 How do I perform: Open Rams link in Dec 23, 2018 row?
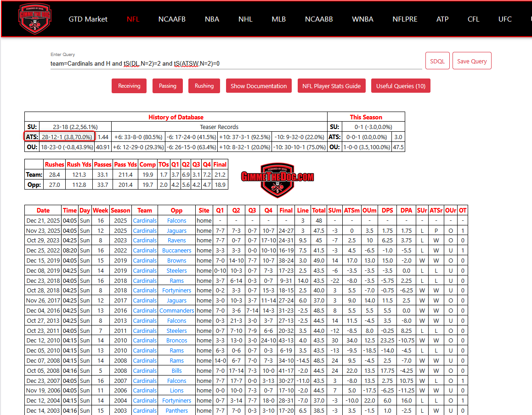(176, 281)
